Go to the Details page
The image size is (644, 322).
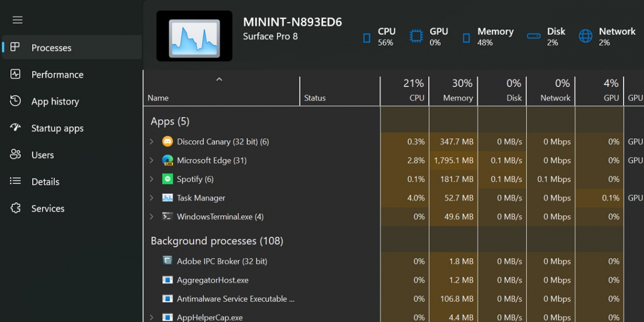click(72, 181)
